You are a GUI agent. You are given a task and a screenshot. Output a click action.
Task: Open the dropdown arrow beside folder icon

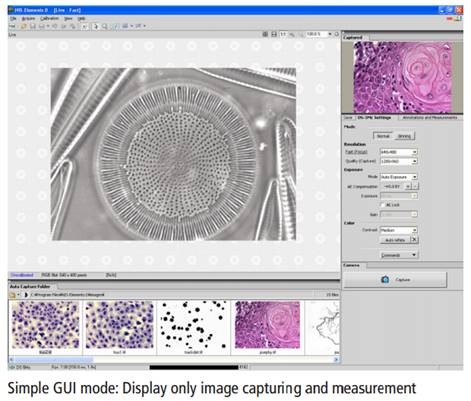pos(18,295)
